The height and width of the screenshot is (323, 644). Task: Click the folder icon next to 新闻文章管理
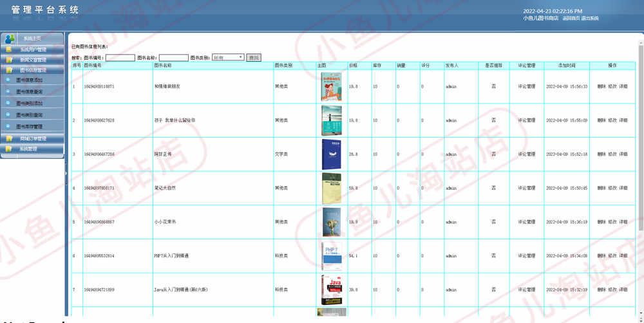point(9,60)
